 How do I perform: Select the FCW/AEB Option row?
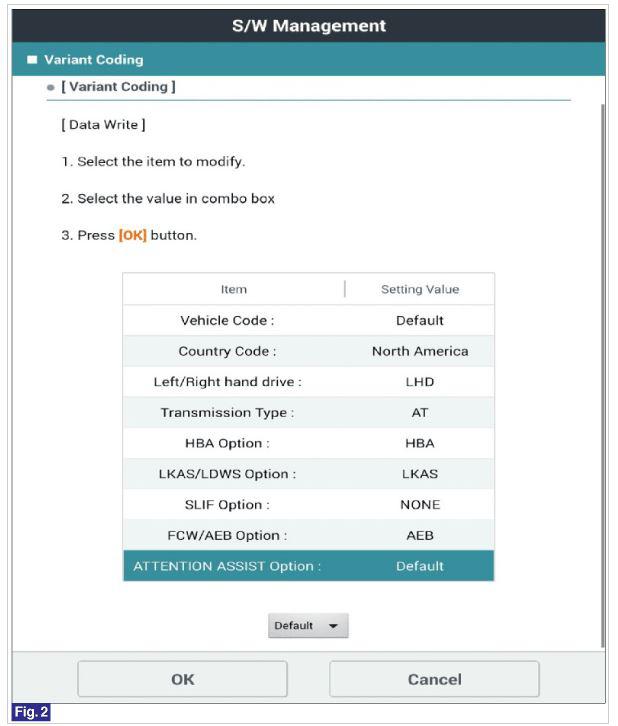coord(227,535)
